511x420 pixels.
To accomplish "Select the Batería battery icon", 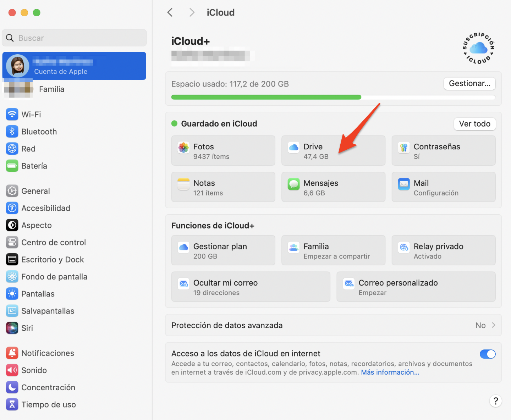I will coord(12,166).
